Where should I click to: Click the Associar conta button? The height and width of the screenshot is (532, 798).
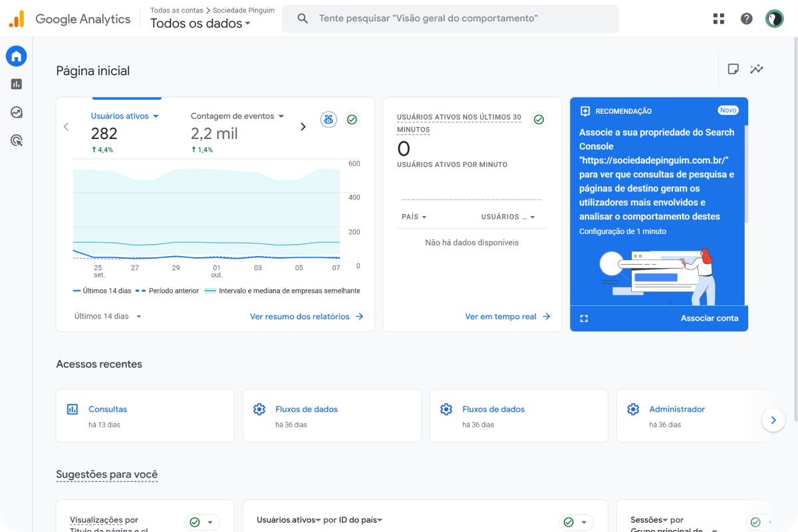tap(709, 318)
